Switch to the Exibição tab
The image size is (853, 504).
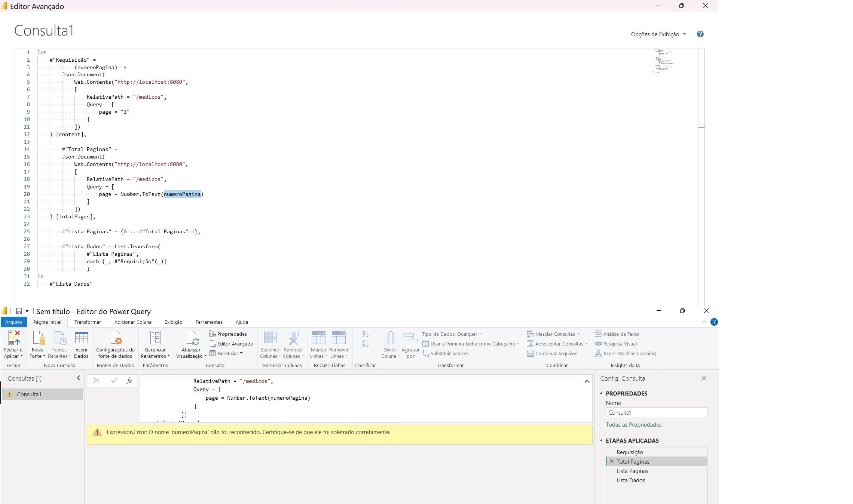pos(174,322)
